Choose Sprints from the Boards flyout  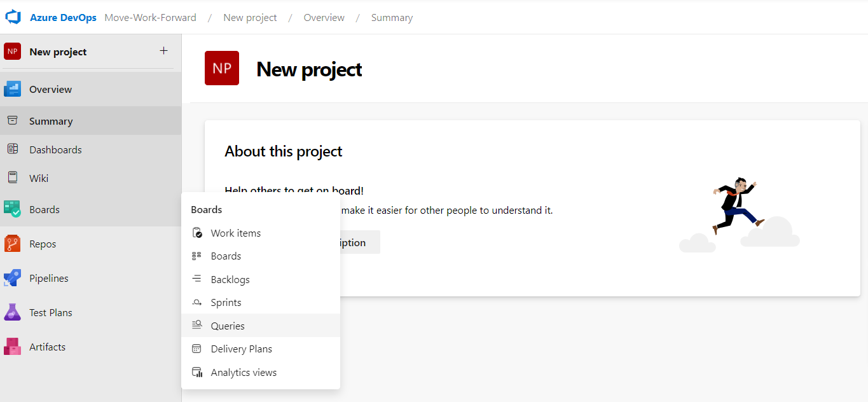point(226,303)
